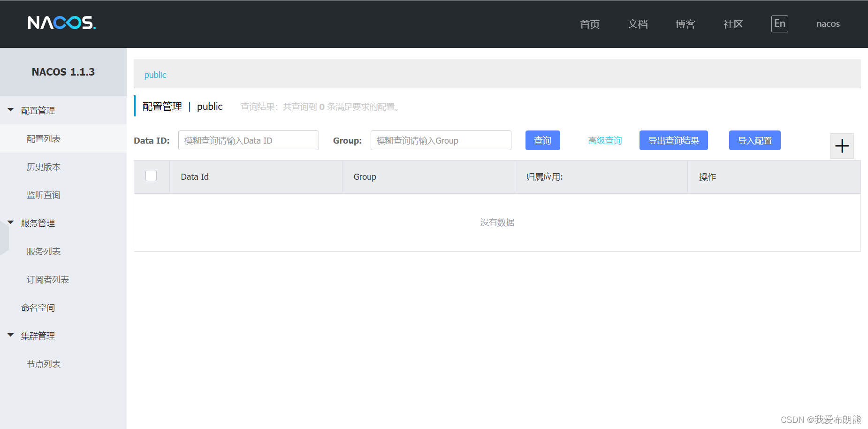Viewport: 868px width, 429px height.
Task: Collapse the 集群管理 section
Action: [x=11, y=335]
